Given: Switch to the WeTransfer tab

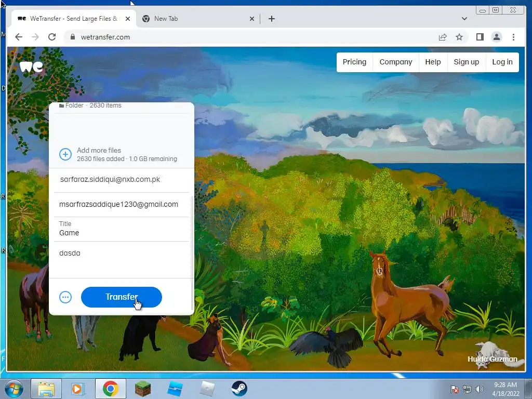Looking at the screenshot, I should (74, 19).
